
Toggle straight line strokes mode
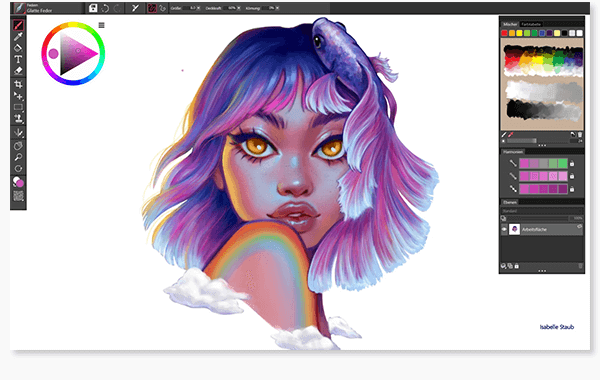[x=163, y=8]
